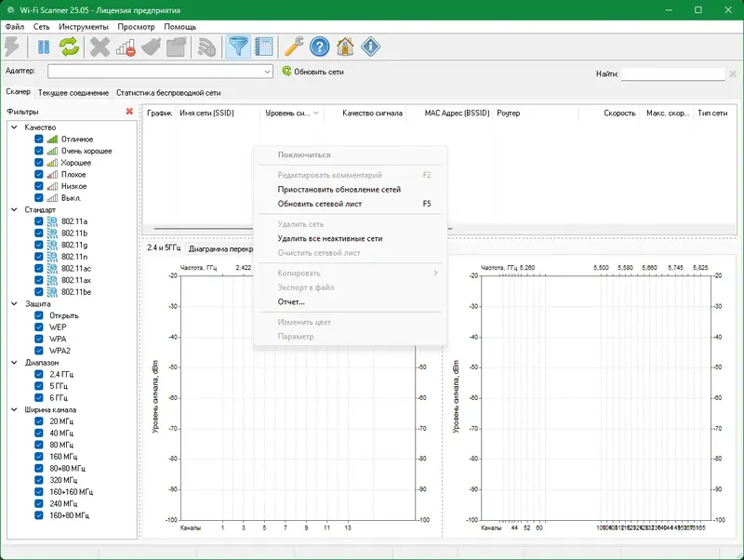Choose Обновить сетевой лист in context menu
Image resolution: width=744 pixels, height=560 pixels.
[x=351, y=204]
